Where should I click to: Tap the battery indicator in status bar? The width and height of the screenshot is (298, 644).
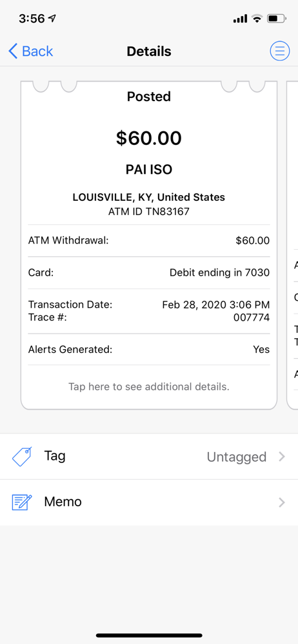[x=277, y=19]
